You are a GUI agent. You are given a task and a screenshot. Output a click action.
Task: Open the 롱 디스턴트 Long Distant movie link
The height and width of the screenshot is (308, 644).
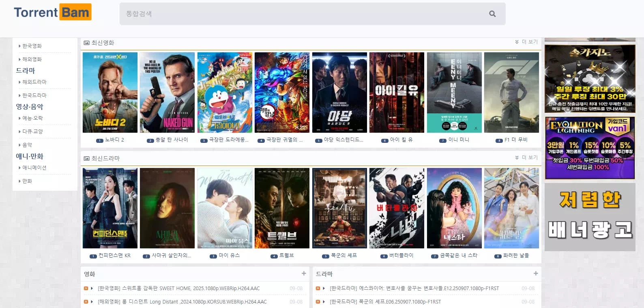pyautogui.click(x=182, y=302)
